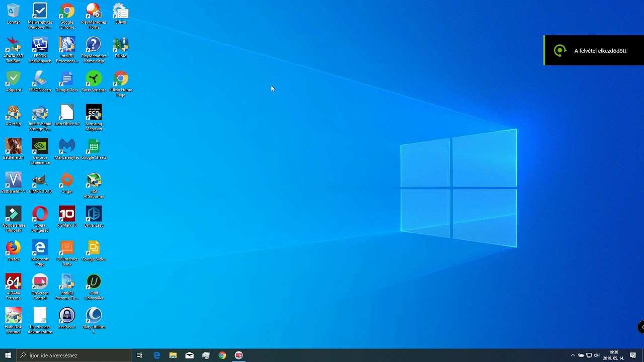
Task: Select the Opera böngésző shortcut
Action: (x=40, y=219)
